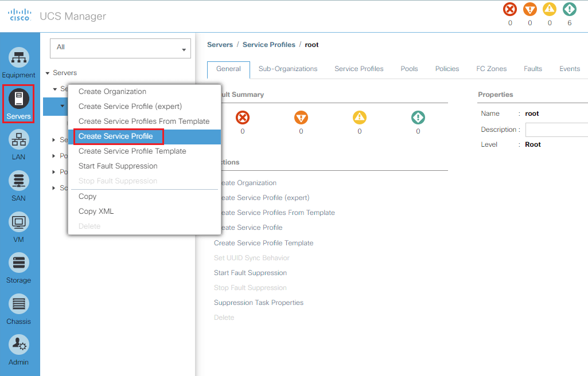Open the Equipment navigation icon
The image size is (588, 376).
pyautogui.click(x=19, y=58)
